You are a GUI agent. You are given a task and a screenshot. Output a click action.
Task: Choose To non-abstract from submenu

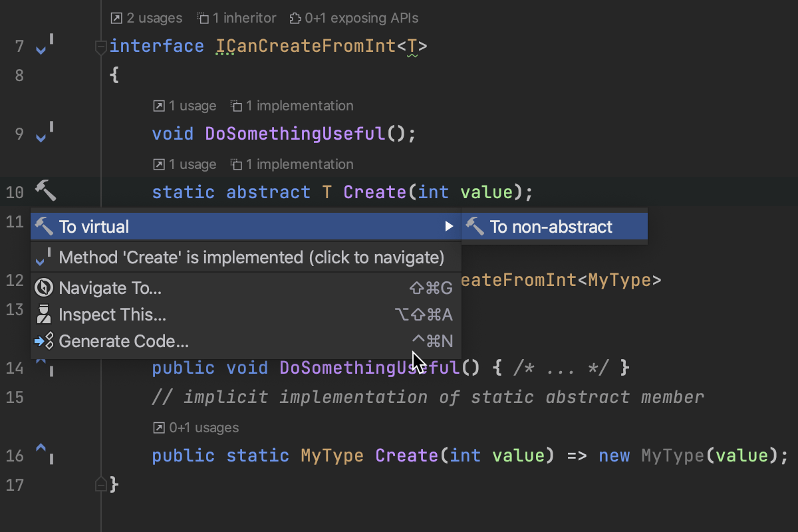click(x=551, y=227)
